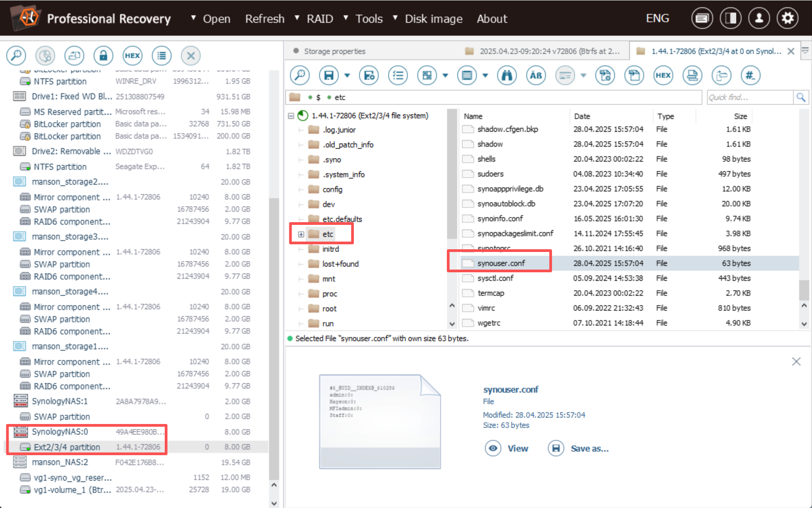This screenshot has height=508, width=812.
Task: Select the .syno folder in the tree
Action: point(332,159)
